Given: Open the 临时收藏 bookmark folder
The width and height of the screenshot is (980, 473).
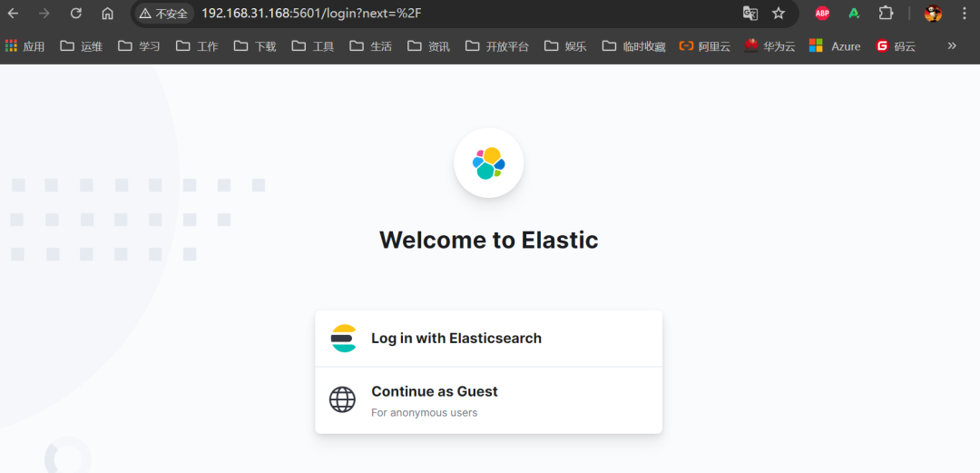Looking at the screenshot, I should (633, 45).
